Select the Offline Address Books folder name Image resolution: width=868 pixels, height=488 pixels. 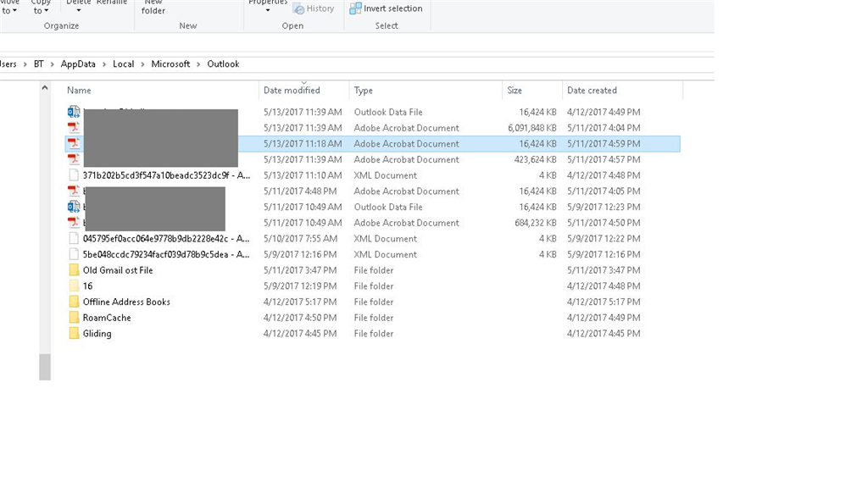(126, 302)
